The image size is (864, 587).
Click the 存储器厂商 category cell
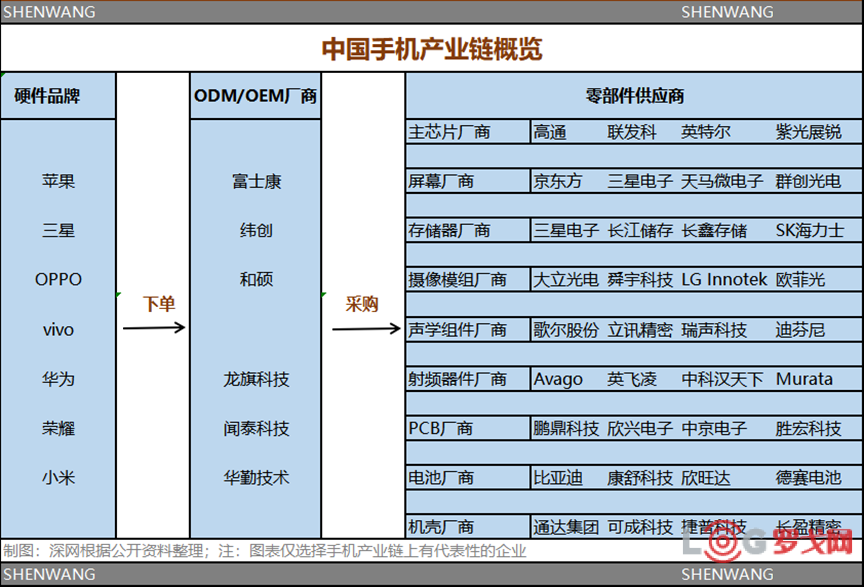tap(468, 230)
